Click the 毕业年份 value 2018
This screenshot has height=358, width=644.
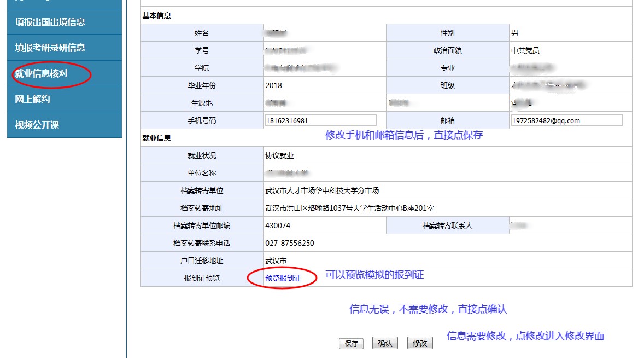click(x=274, y=85)
